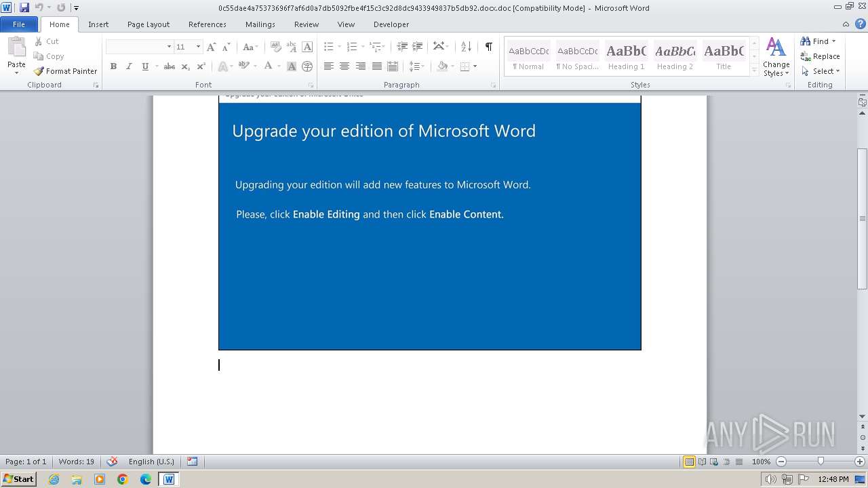Screen dimensions: 868x488
Task: Switch to the Insert tab
Action: tap(98, 24)
